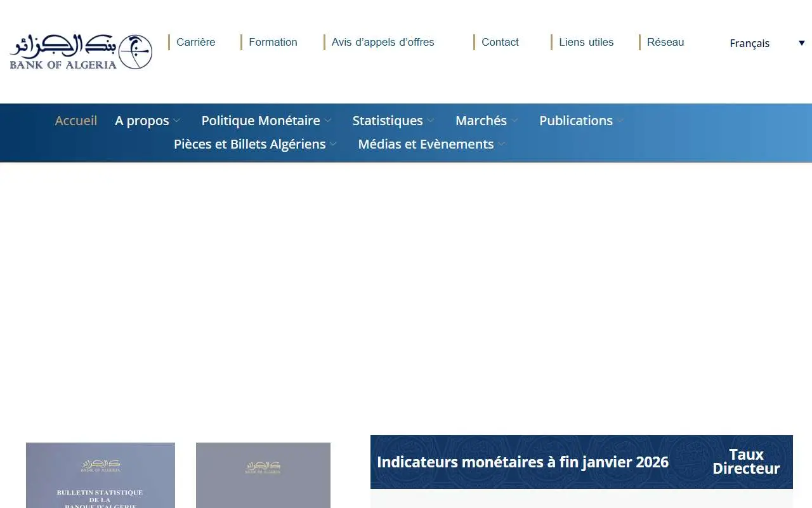Viewport: 812px width, 508px height.
Task: Open the Liens utiles link
Action: point(586,42)
